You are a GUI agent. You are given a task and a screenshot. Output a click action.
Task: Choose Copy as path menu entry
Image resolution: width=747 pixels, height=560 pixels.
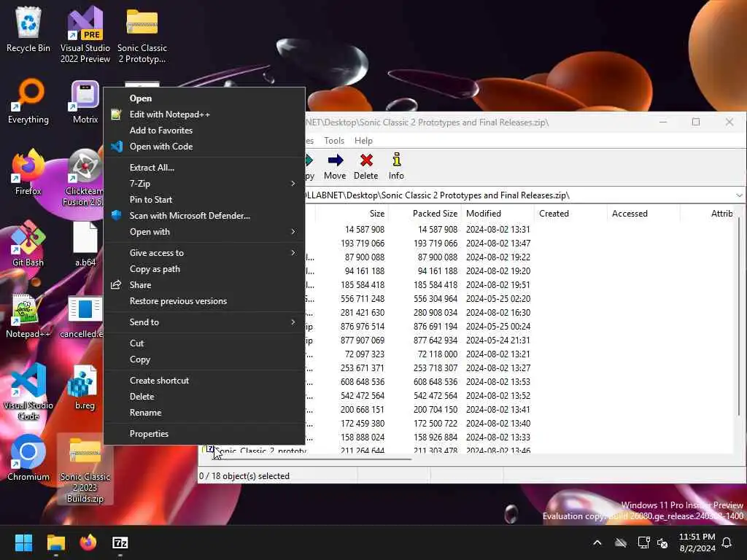point(204,269)
